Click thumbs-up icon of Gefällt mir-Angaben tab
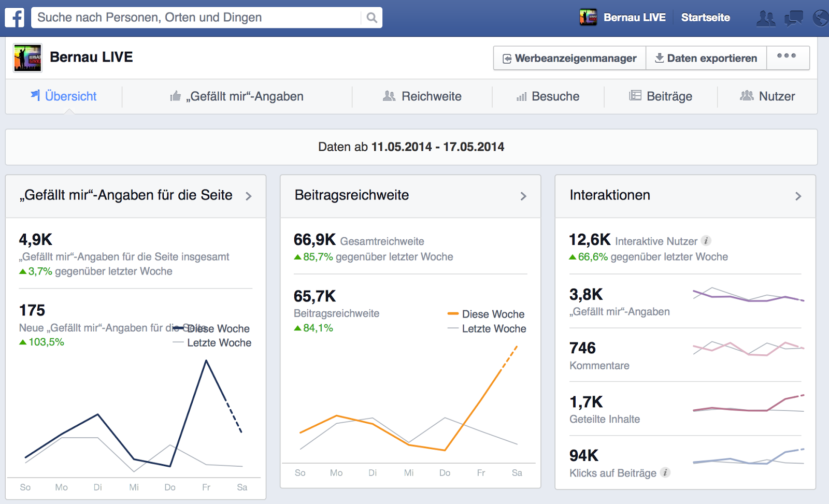The image size is (829, 504). 176,96
